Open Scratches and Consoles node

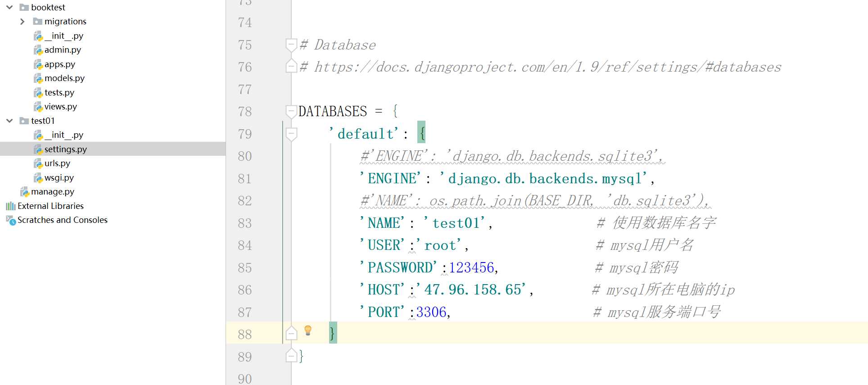(63, 220)
